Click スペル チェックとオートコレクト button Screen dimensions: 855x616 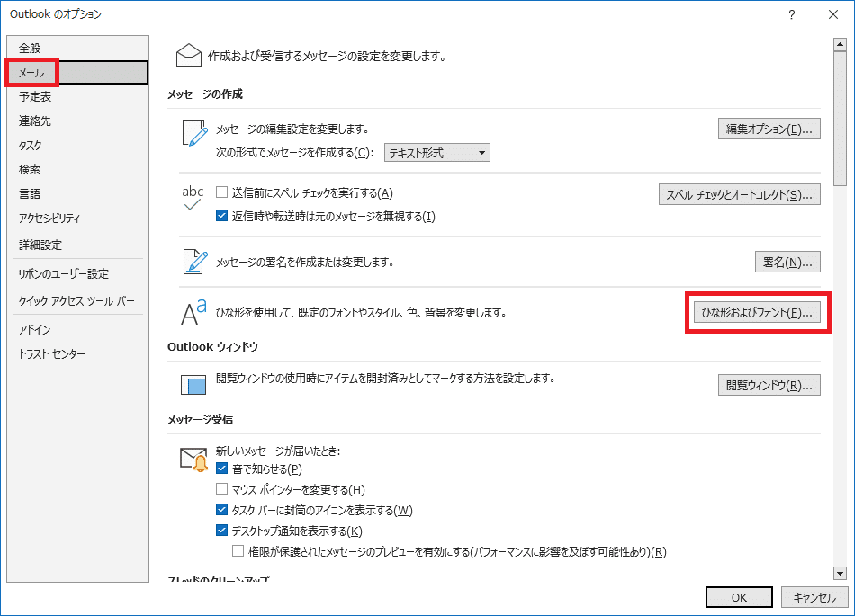pos(740,194)
